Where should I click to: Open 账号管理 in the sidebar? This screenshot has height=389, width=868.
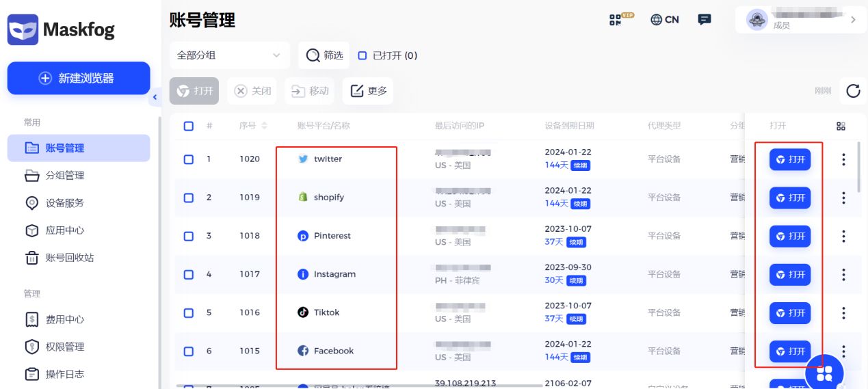(x=79, y=148)
